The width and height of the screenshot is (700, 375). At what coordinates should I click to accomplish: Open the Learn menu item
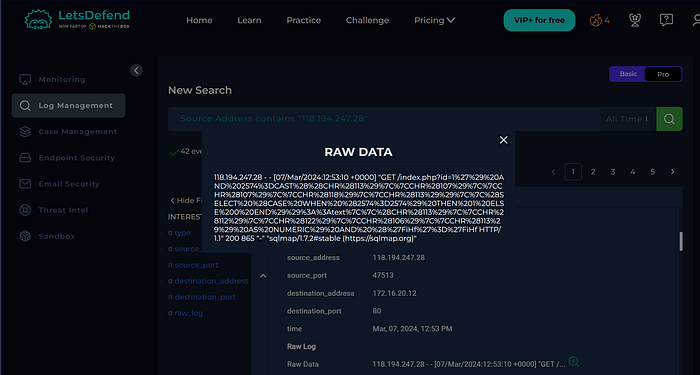pyautogui.click(x=249, y=21)
